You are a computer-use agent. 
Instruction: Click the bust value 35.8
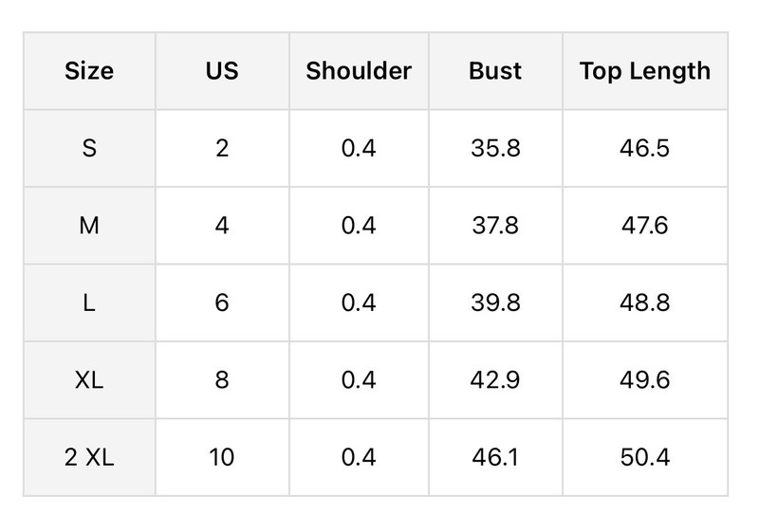[495, 148]
